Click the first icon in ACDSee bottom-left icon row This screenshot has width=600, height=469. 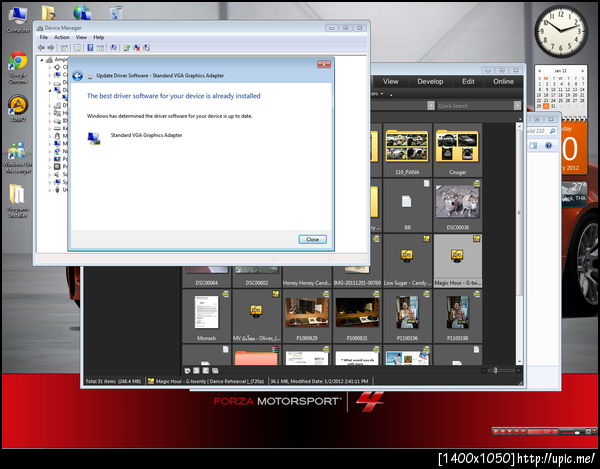click(x=187, y=370)
